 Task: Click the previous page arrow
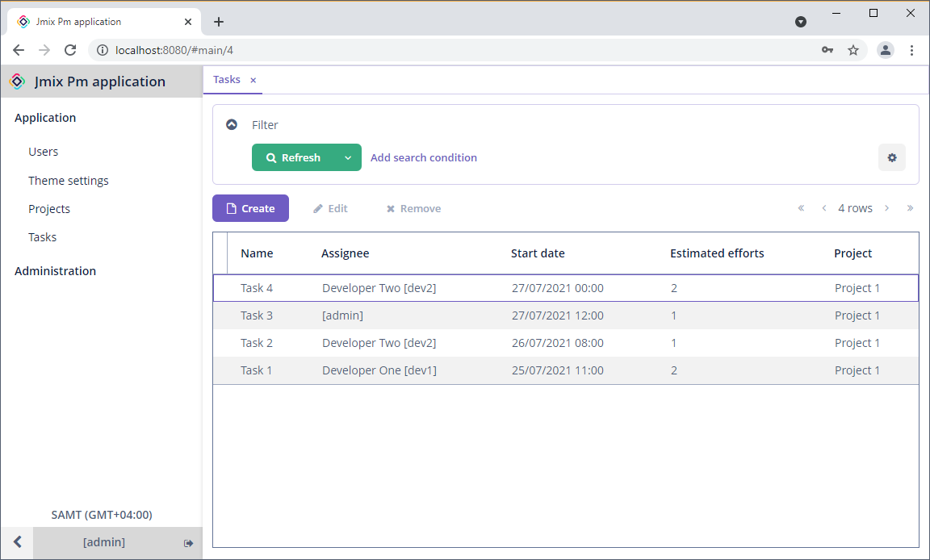pos(823,208)
